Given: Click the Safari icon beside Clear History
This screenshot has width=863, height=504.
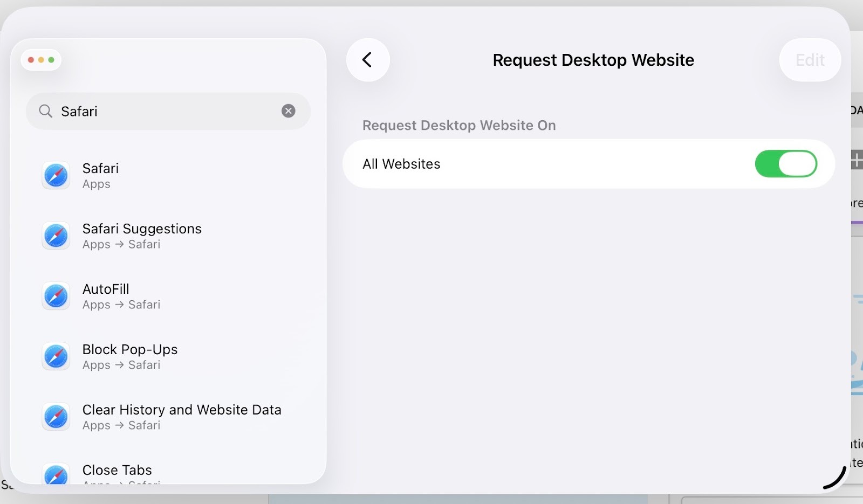Looking at the screenshot, I should 56,417.
